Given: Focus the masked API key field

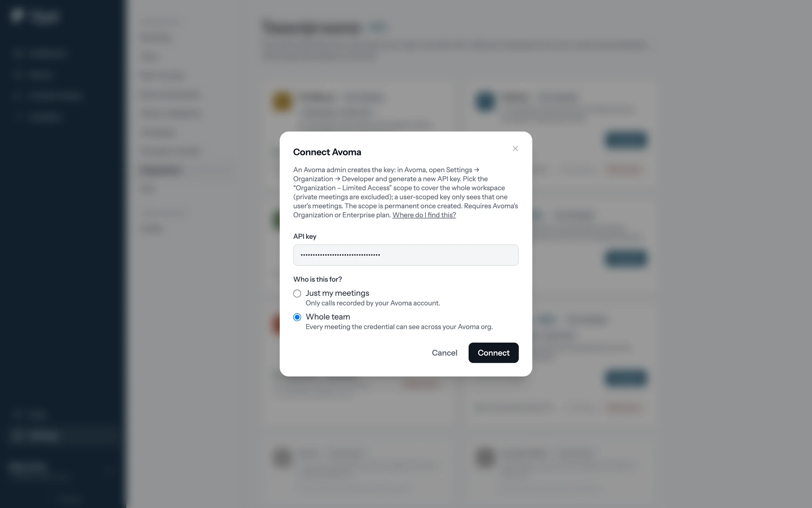Looking at the screenshot, I should (406, 255).
